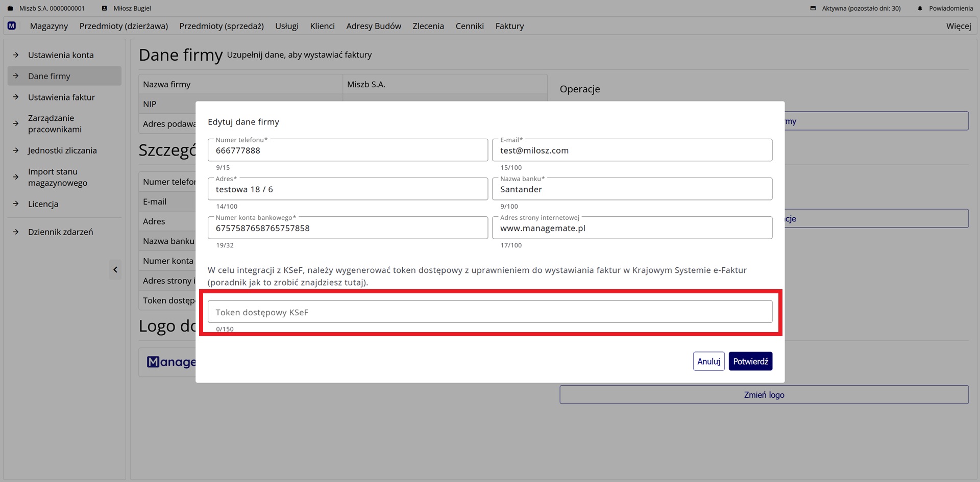Collapse the sidebar using the chevron
The image size is (980, 482).
[x=115, y=269]
